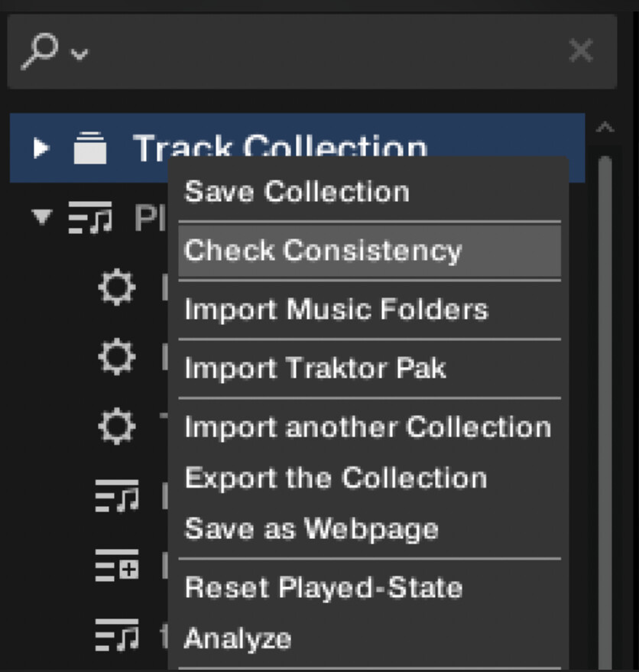The width and height of the screenshot is (639, 672).
Task: Choose Analyze from the context menu
Action: (x=238, y=638)
